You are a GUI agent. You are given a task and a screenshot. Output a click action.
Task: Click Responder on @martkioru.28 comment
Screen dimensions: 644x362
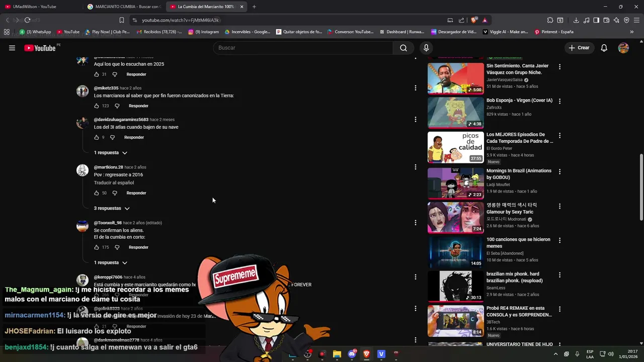click(x=136, y=193)
